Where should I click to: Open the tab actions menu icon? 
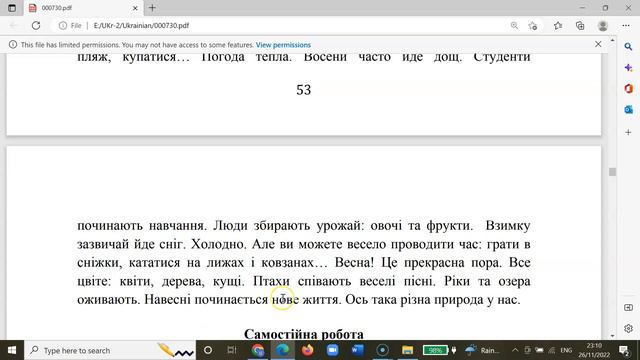click(x=12, y=8)
